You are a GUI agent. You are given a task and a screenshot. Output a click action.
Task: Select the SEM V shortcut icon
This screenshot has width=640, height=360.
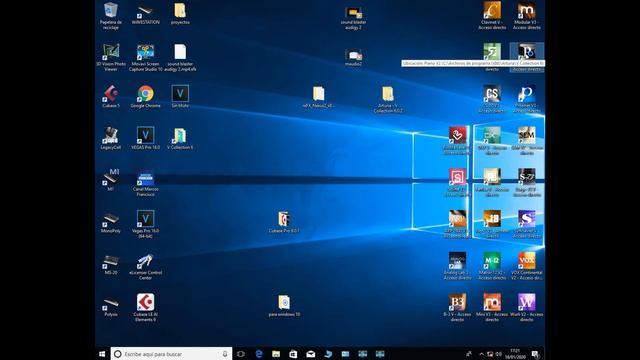coord(527,141)
